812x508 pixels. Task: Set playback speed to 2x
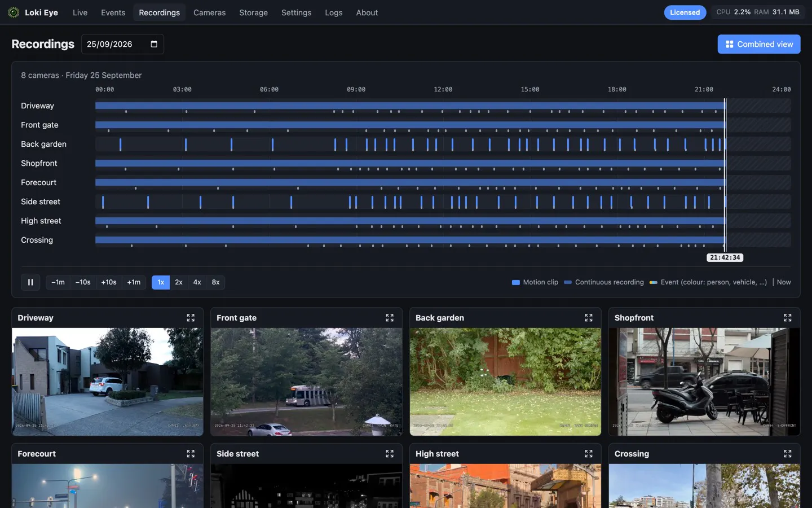coord(179,282)
